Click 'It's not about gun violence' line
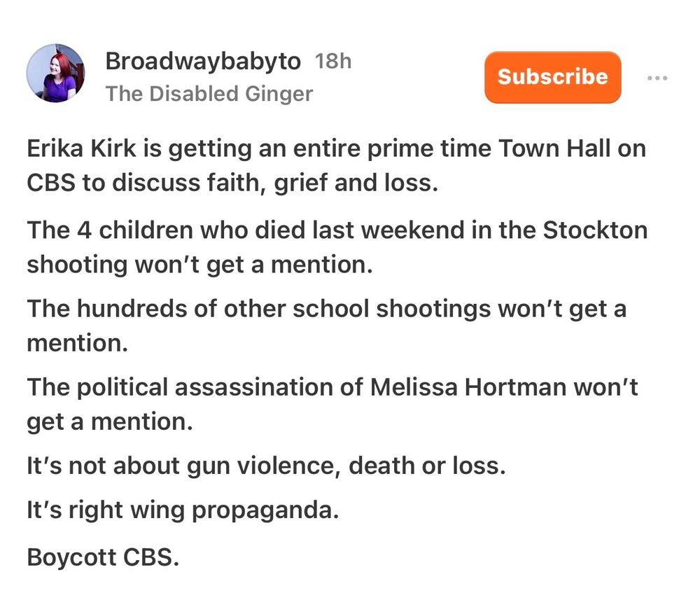 pos(266,466)
